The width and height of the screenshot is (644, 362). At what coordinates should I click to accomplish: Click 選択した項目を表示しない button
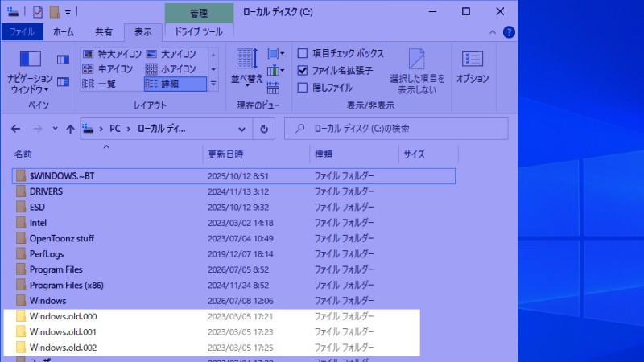[x=417, y=72]
